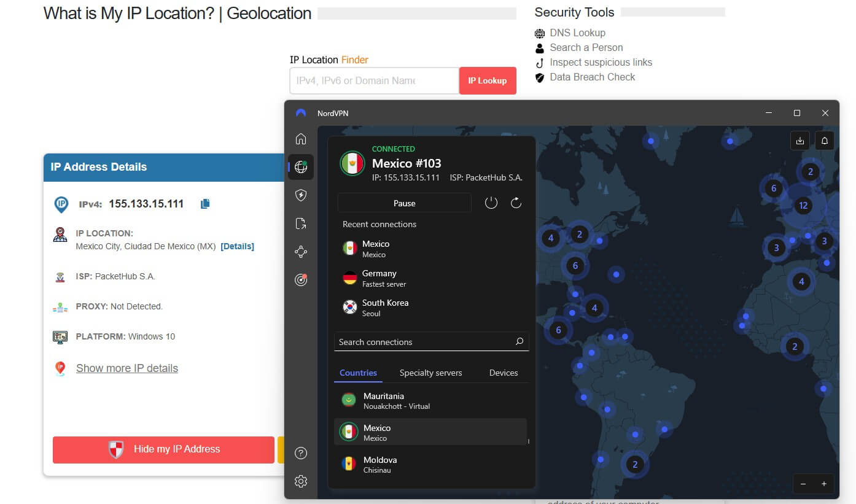Open the Inspect suspicious links link
This screenshot has width=856, height=504.
coord(601,63)
